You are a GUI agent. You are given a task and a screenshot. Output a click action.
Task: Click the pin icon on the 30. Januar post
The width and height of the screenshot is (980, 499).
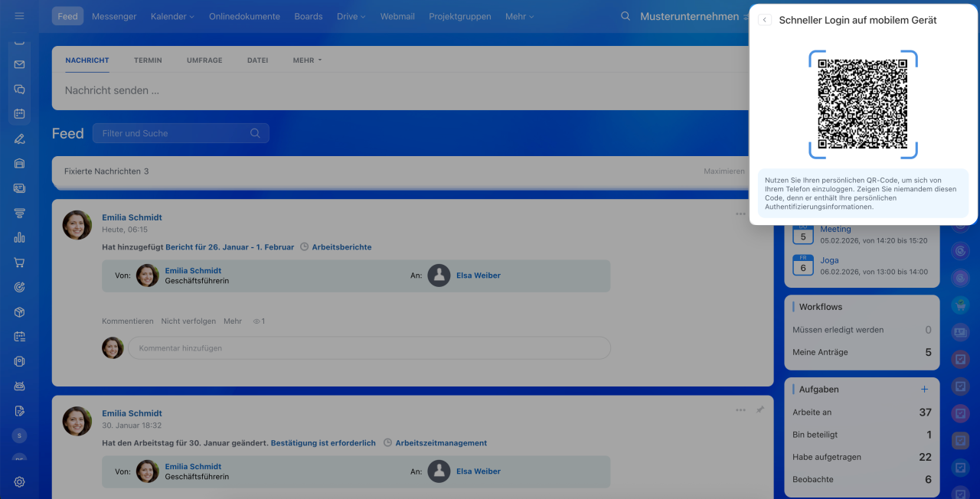coord(759,410)
